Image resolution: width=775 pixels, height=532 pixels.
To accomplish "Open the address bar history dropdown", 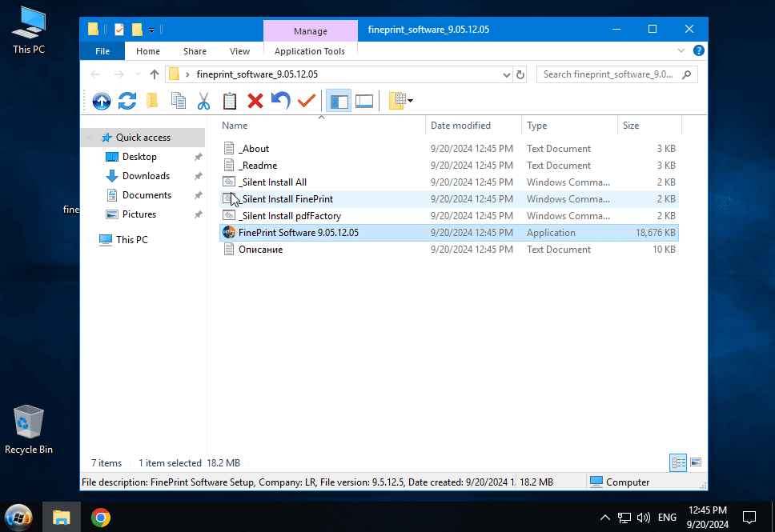I will (506, 74).
